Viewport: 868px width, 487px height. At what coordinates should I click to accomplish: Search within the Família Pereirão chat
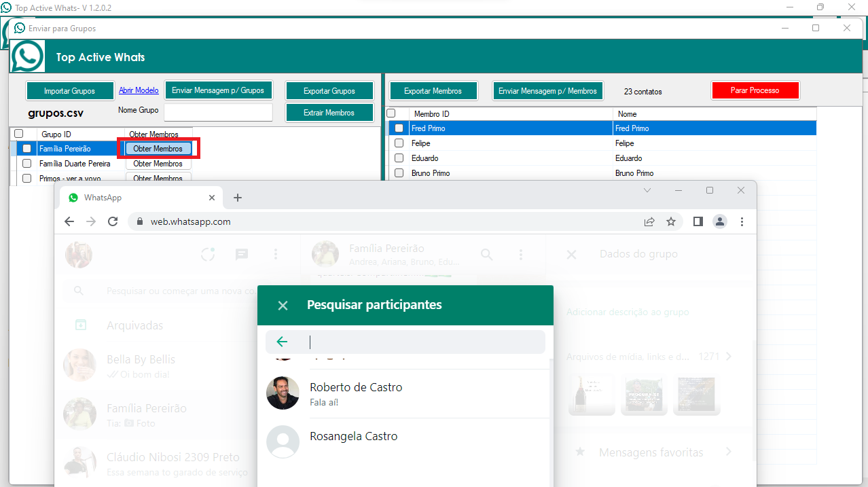point(487,255)
